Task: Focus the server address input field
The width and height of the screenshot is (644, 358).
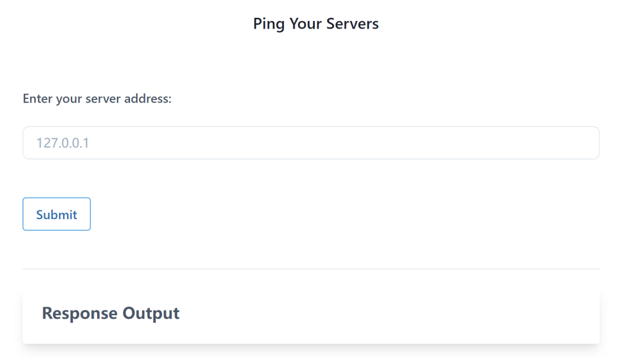Action: pyautogui.click(x=311, y=143)
